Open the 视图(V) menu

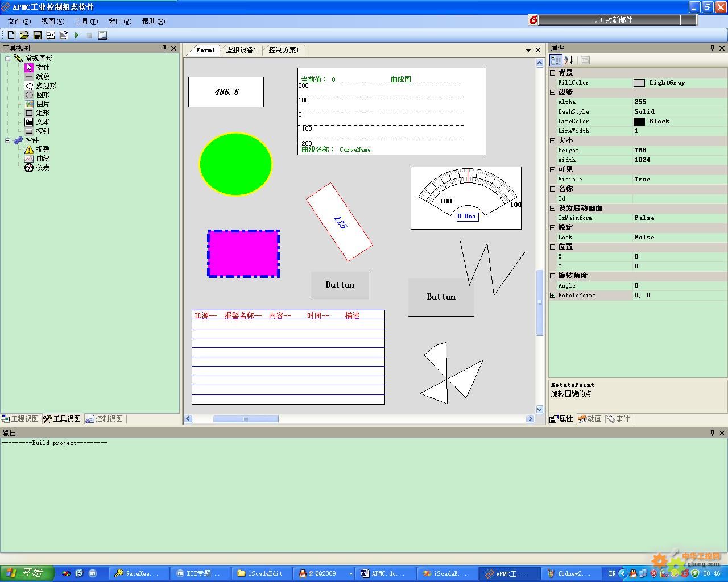click(52, 21)
